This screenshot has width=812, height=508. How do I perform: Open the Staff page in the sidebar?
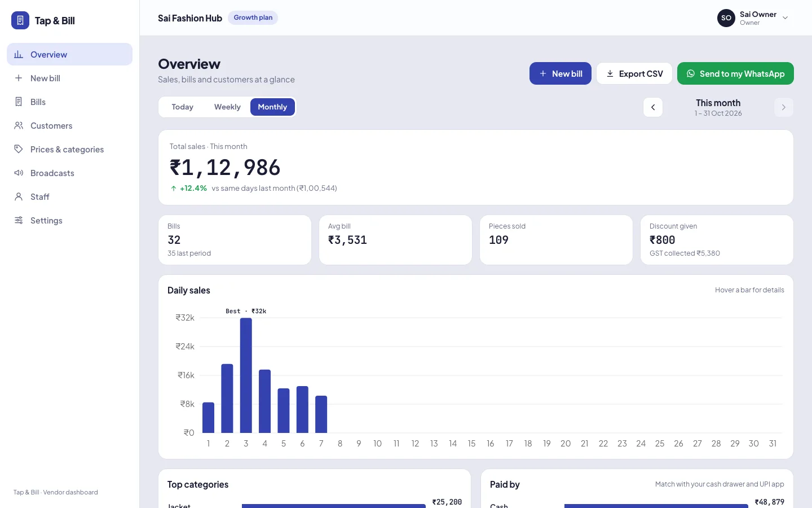[70, 196]
